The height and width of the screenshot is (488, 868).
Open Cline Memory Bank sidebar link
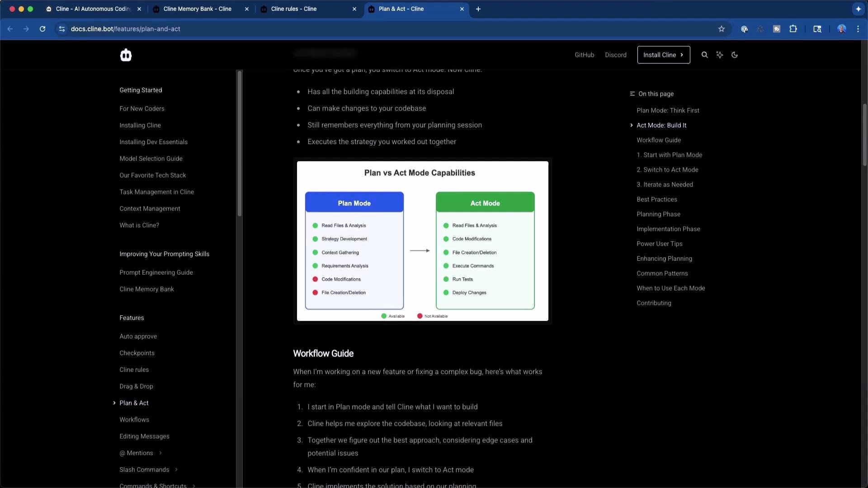(x=146, y=290)
